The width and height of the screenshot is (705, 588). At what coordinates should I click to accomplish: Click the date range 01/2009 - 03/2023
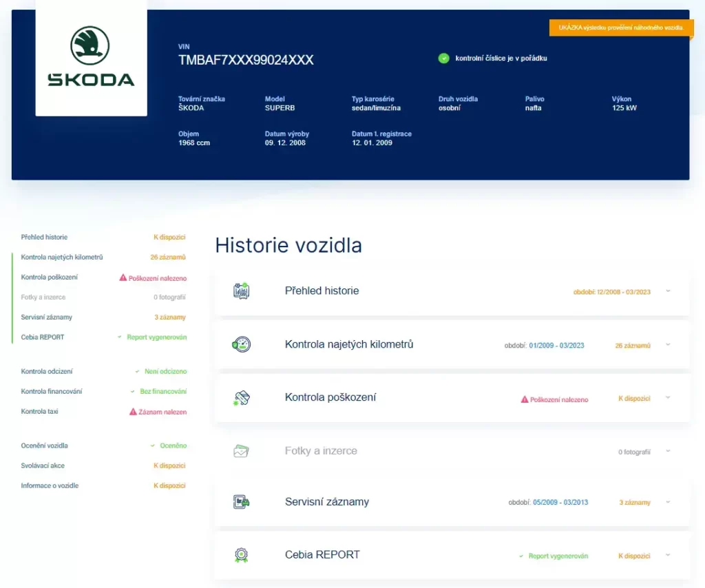(556, 346)
